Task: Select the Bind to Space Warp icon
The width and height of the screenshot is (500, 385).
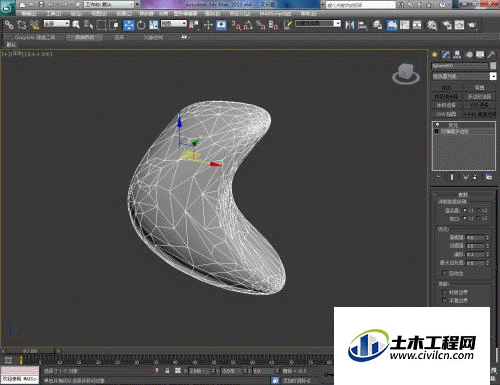Action: [x=34, y=25]
